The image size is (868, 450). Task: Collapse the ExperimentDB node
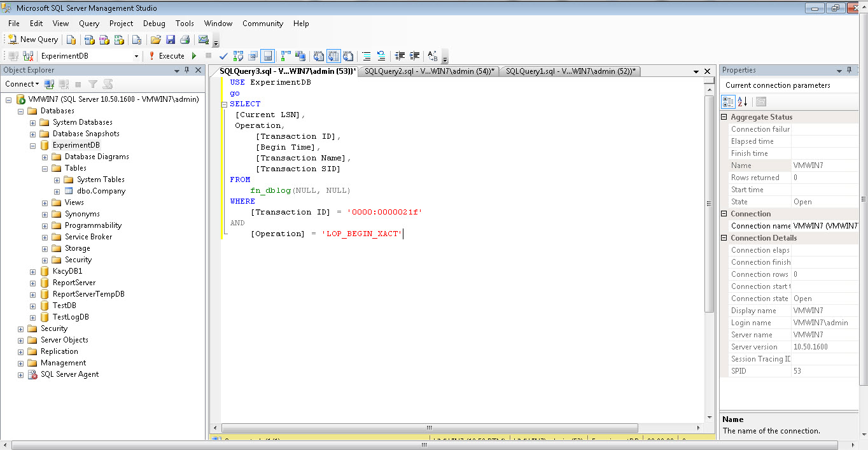tap(33, 145)
